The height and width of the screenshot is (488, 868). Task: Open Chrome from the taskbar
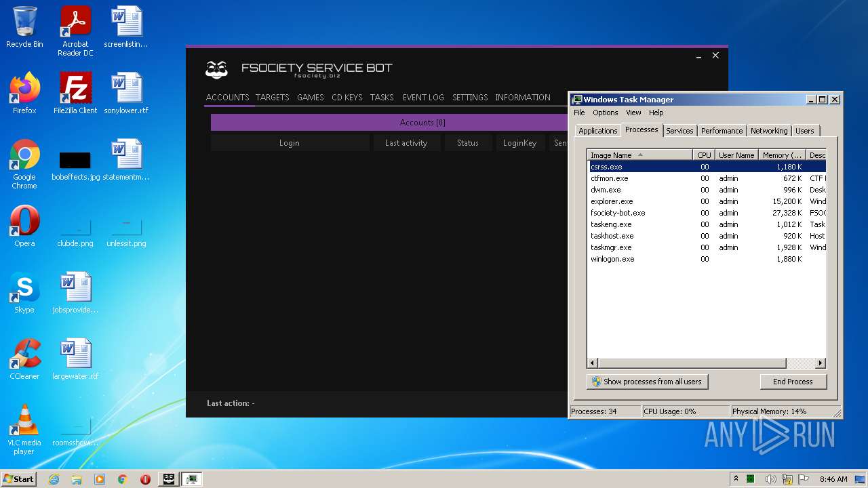tap(123, 479)
